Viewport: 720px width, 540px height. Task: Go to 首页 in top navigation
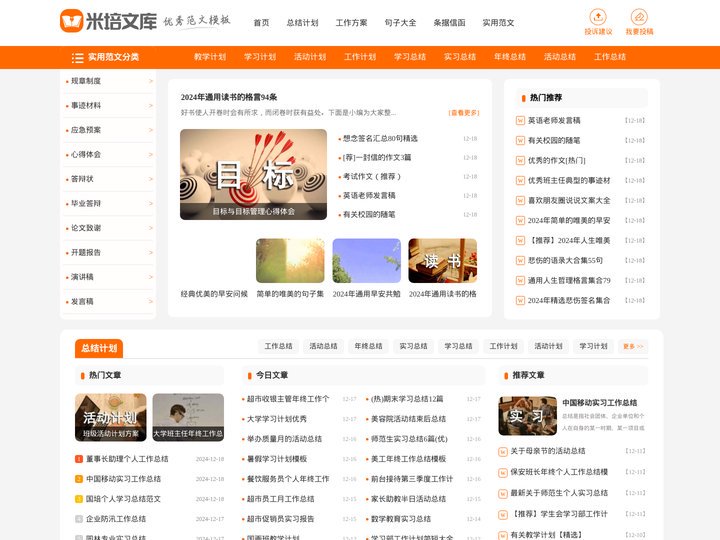[262, 22]
